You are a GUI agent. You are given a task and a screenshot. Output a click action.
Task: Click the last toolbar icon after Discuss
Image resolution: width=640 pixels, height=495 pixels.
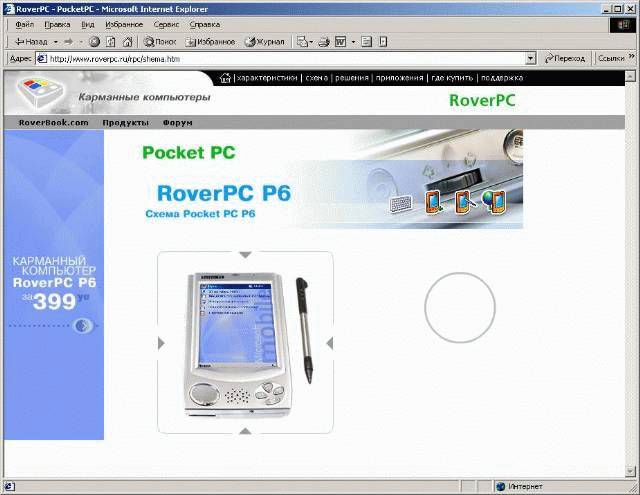(383, 42)
